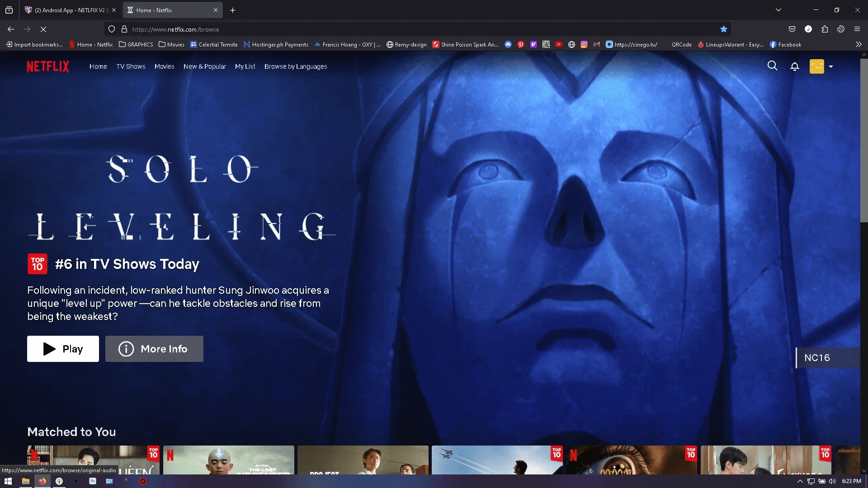Open Hostinger.ph Payments bookmark
The image size is (868, 488).
coord(276,44)
